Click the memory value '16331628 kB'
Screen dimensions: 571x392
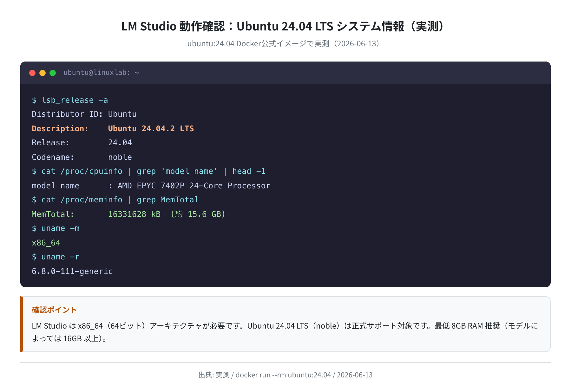point(134,214)
